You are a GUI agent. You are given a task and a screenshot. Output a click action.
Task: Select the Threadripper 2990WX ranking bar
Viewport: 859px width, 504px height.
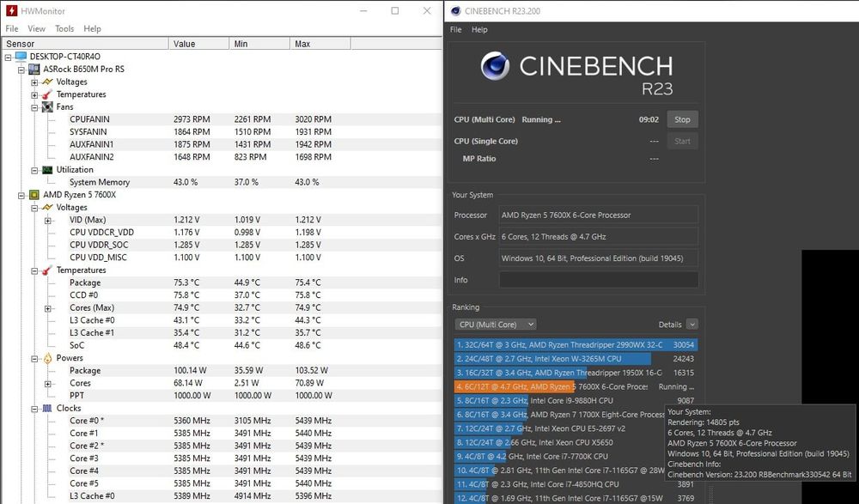[576, 345]
